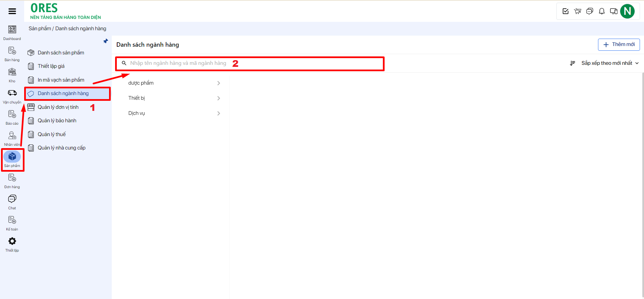Click the notification bell icon
The width and height of the screenshot is (644, 299).
tap(602, 11)
